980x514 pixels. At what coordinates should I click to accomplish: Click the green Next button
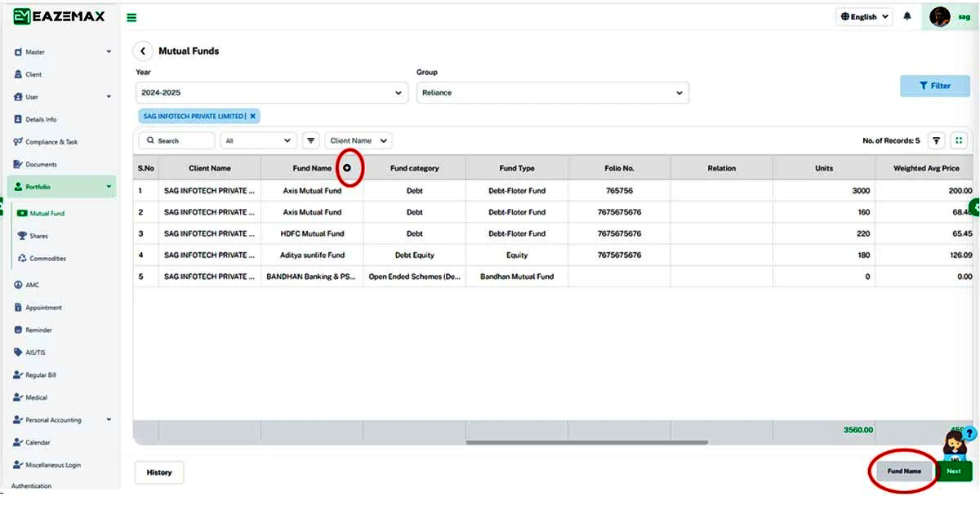954,471
